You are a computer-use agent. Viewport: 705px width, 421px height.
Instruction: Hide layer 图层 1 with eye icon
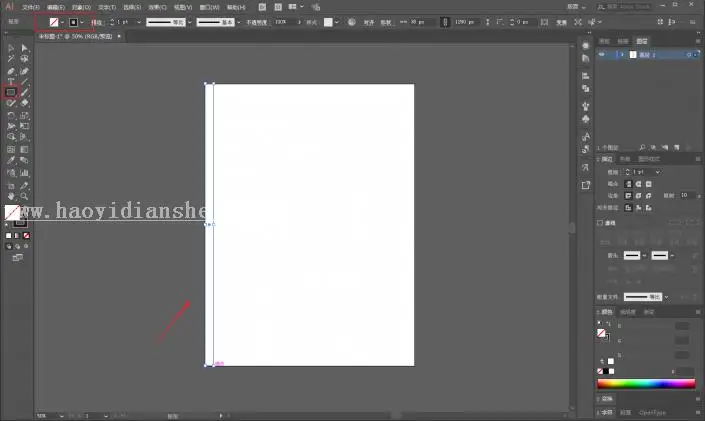click(x=602, y=54)
